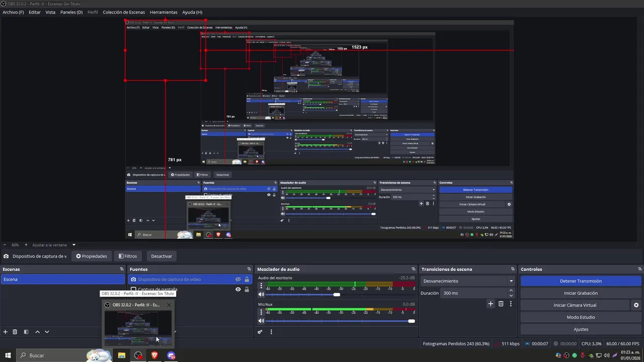The width and height of the screenshot is (644, 362).
Task: Open File Explorer from the taskbar
Action: point(122,355)
